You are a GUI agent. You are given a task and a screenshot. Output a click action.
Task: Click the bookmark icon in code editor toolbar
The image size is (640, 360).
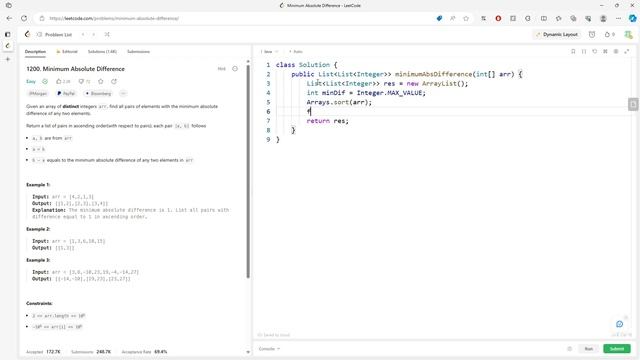pos(573,51)
